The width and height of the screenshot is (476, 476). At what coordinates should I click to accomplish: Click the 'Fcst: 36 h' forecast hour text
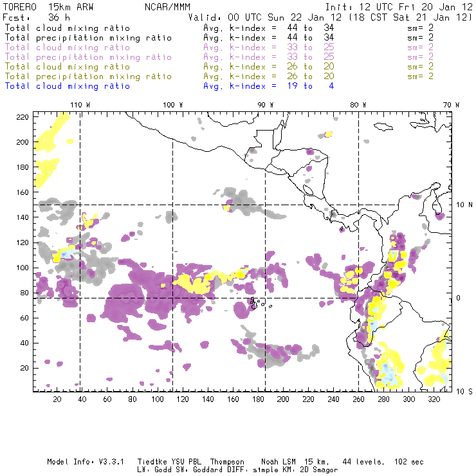click(x=36, y=17)
